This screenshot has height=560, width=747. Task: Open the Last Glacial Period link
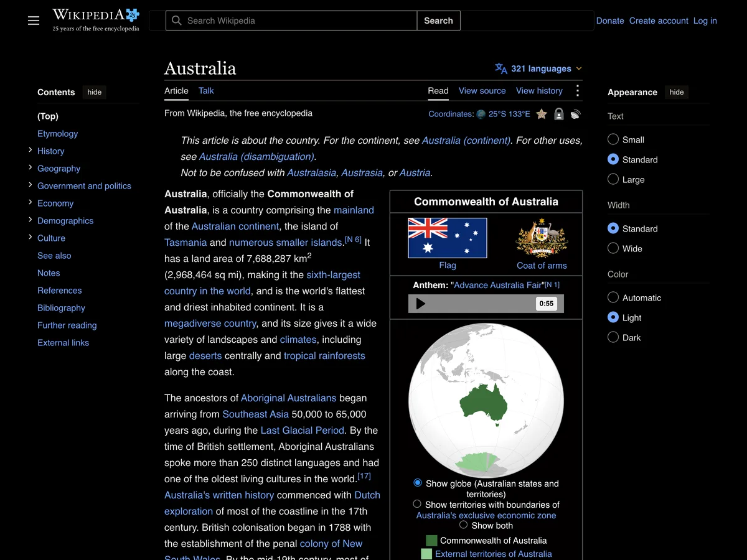[303, 431]
